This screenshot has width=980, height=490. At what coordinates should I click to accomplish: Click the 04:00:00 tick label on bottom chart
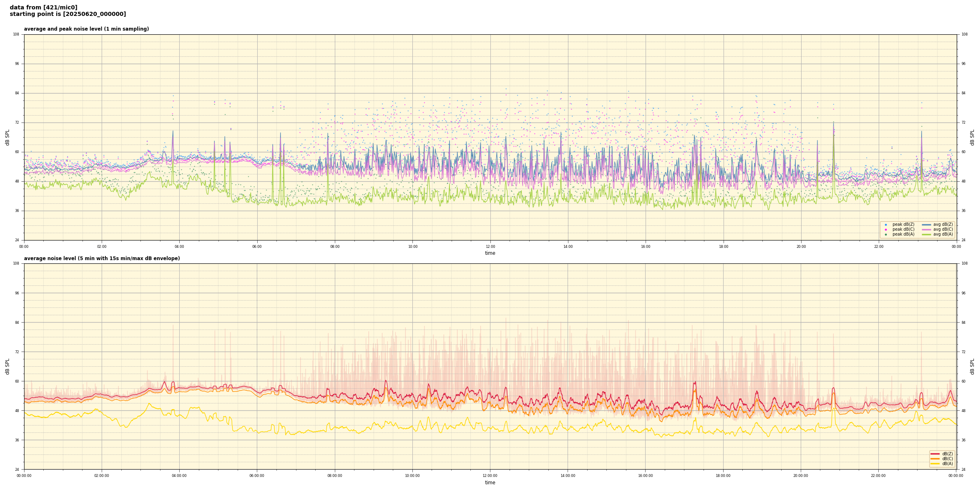[179, 476]
